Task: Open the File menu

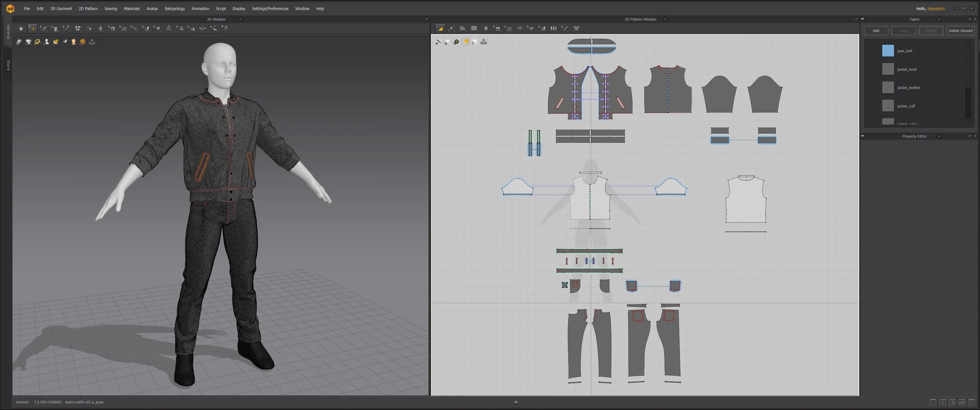Action: (27, 9)
